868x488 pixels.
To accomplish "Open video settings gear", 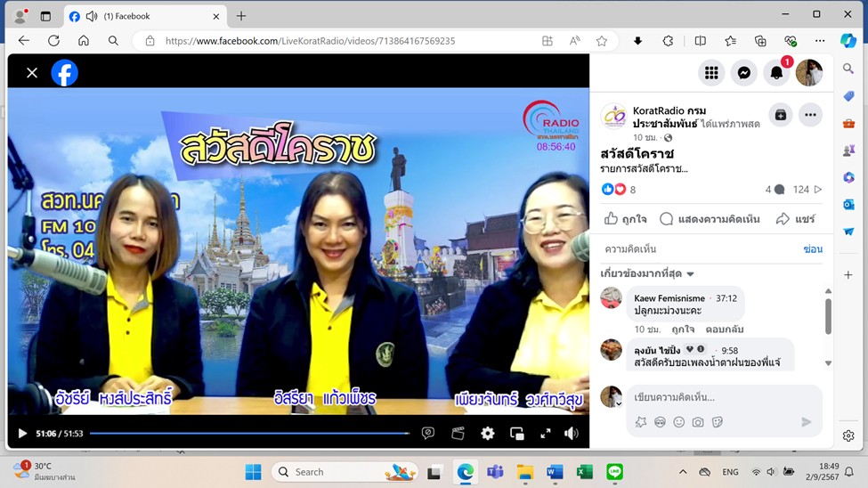I will (x=488, y=433).
